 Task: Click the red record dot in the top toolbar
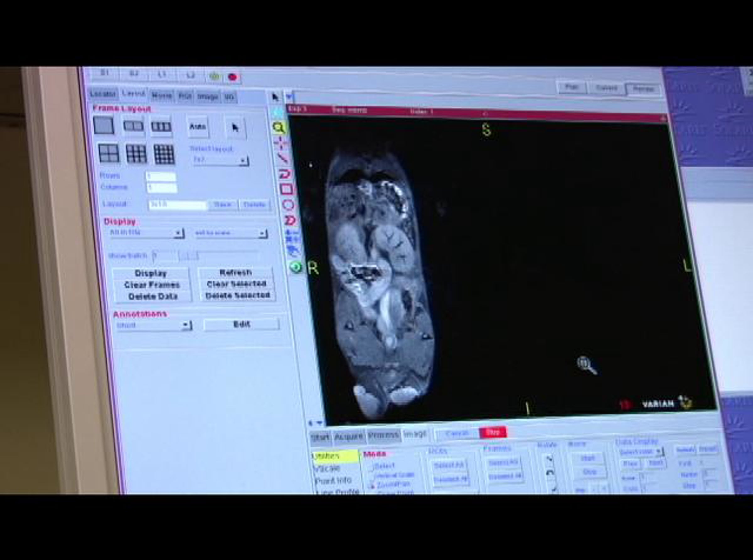pyautogui.click(x=232, y=77)
